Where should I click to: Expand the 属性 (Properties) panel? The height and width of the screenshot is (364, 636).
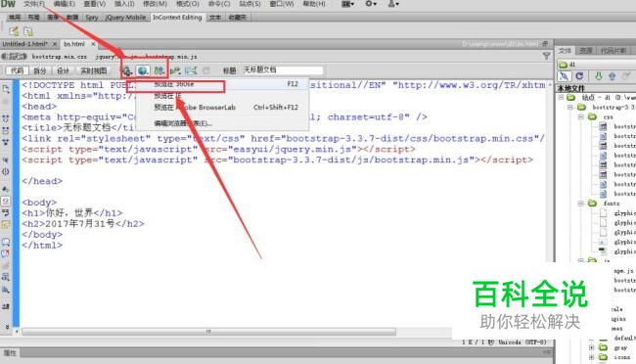pyautogui.click(x=10, y=353)
